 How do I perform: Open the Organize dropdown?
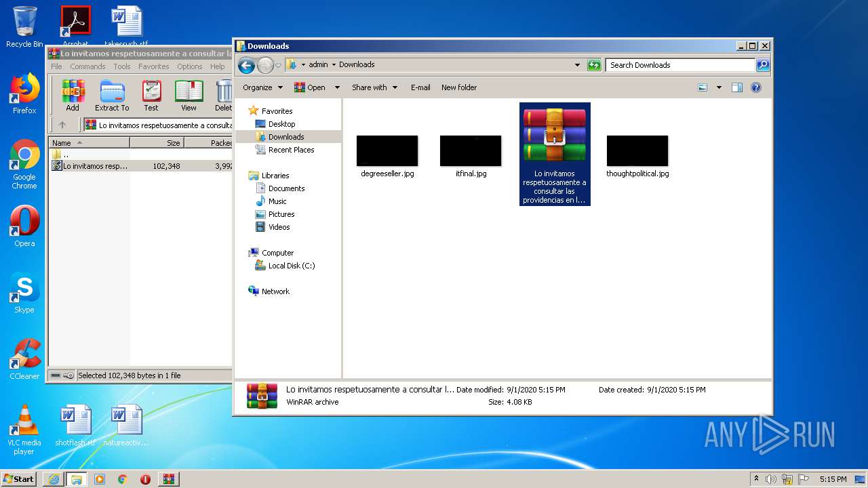pos(262,87)
